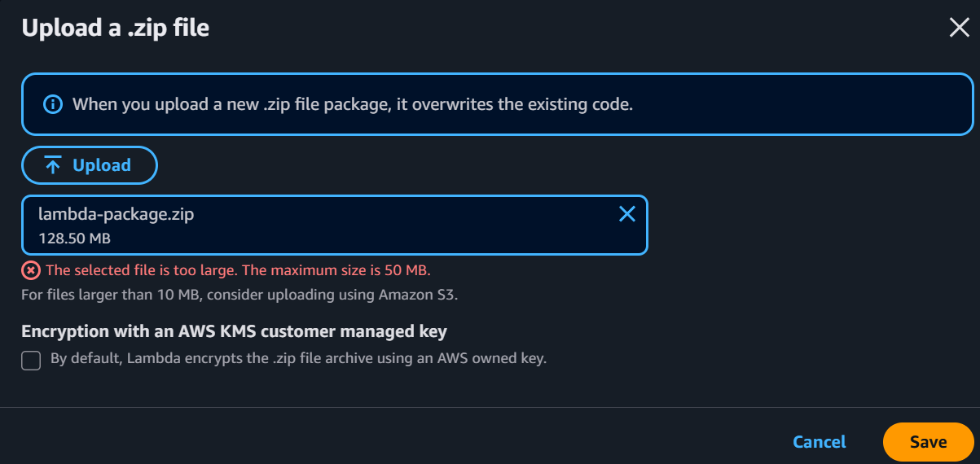
Task: Cancel the .zip upload
Action: [x=820, y=442]
